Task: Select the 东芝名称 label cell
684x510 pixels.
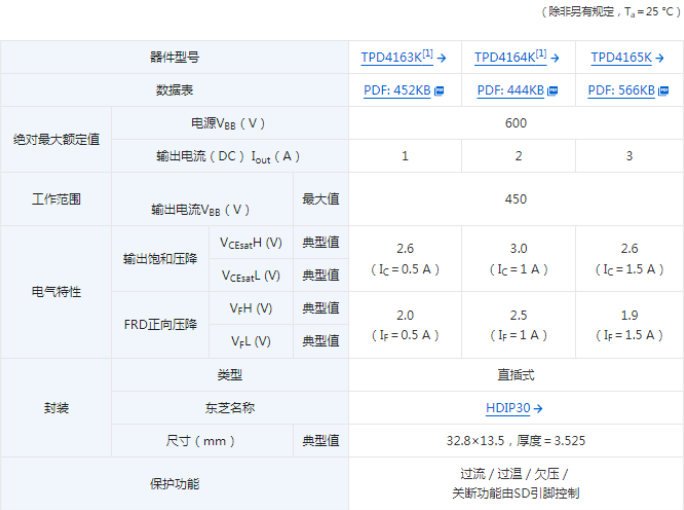Action: point(230,408)
